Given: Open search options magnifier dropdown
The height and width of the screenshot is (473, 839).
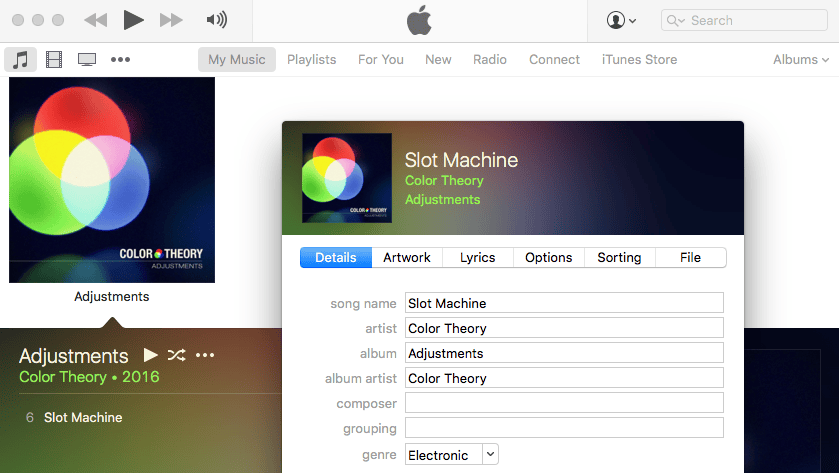Looking at the screenshot, I should click(x=675, y=21).
